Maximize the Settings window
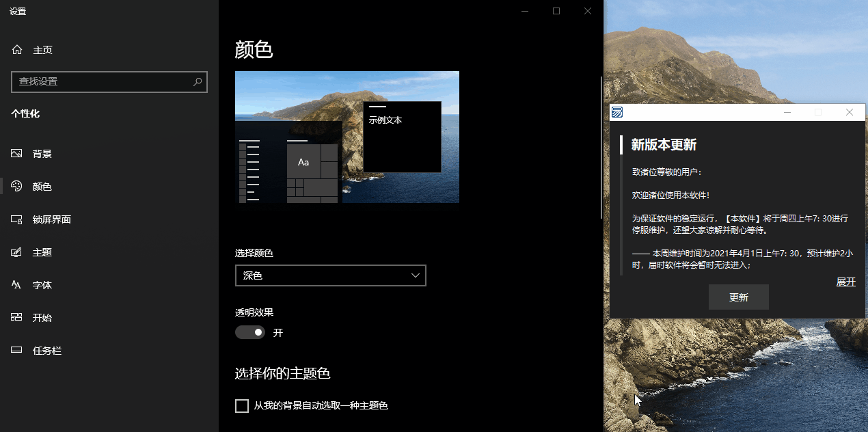 [556, 11]
